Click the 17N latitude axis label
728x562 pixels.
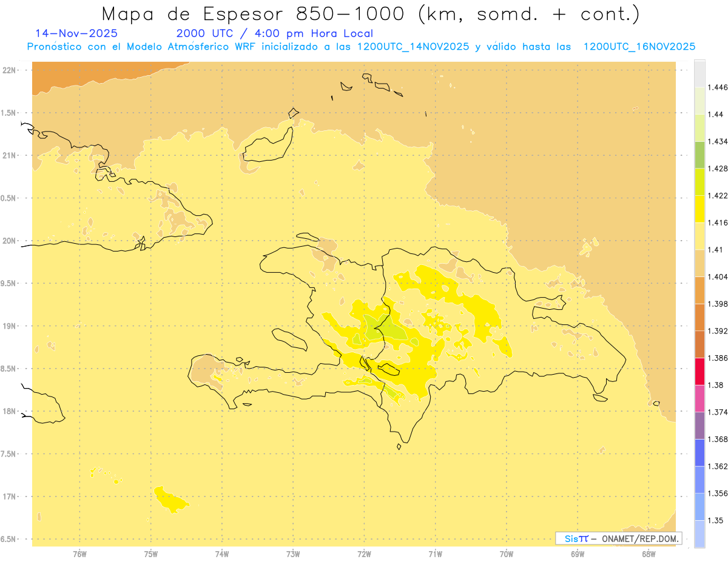click(x=9, y=497)
